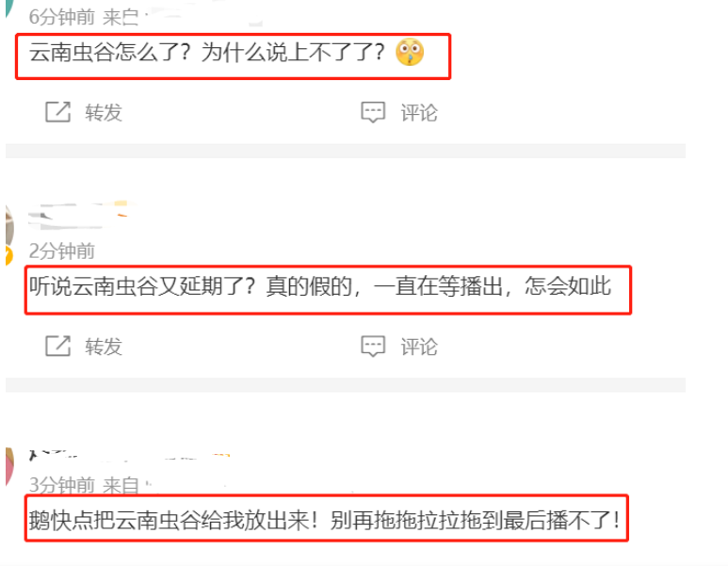The width and height of the screenshot is (728, 566).
Task: Open the comment icon under first post
Action: (373, 112)
